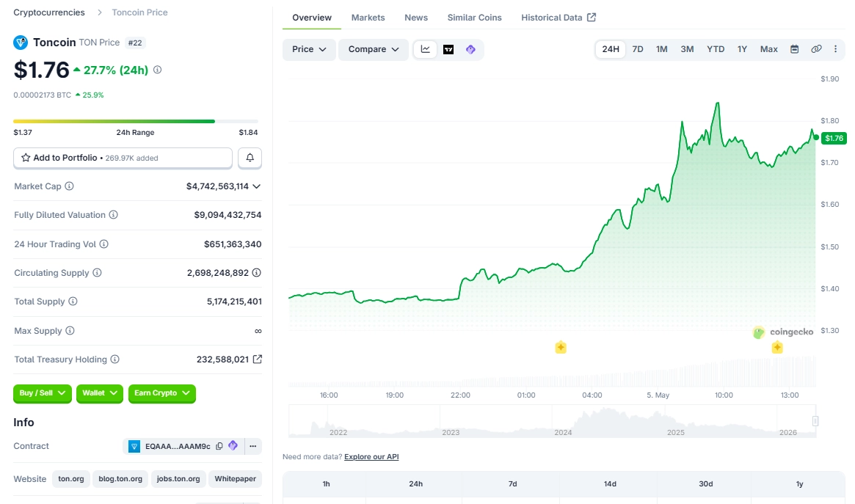The height and width of the screenshot is (504, 855).
Task: Click the 1h column header
Action: [326, 484]
